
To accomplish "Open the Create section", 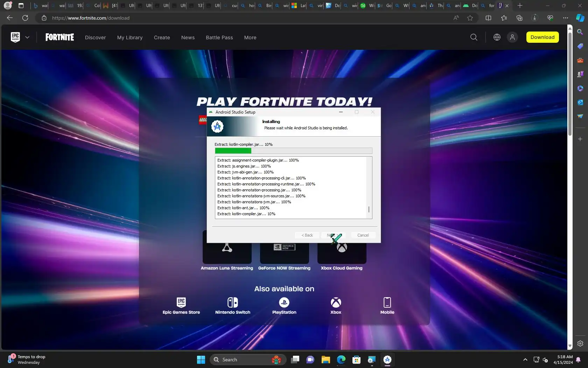I will [162, 38].
